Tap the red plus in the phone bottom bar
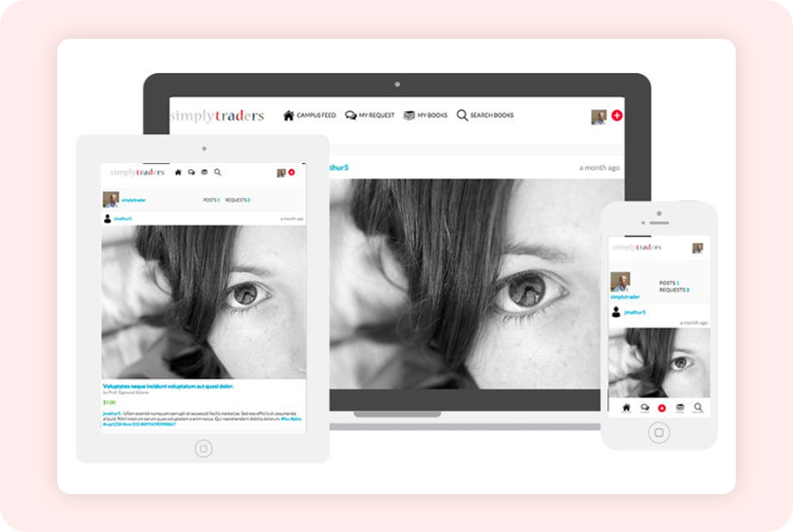793x532 pixels. [x=662, y=408]
